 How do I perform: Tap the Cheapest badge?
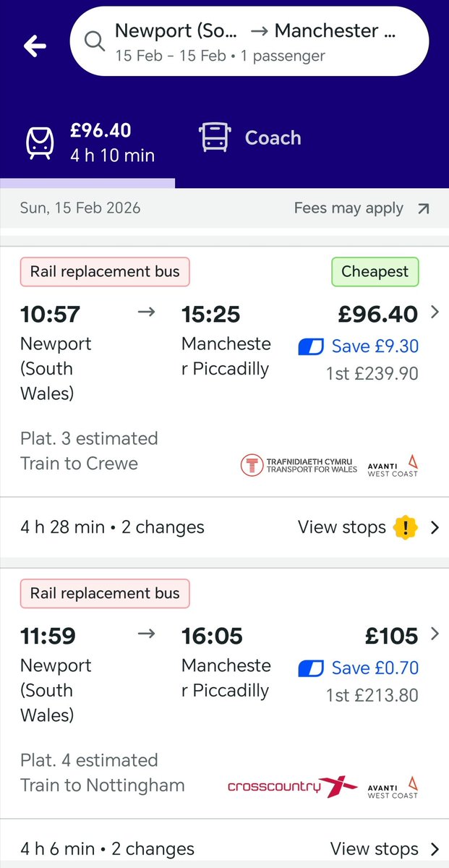pos(375,272)
